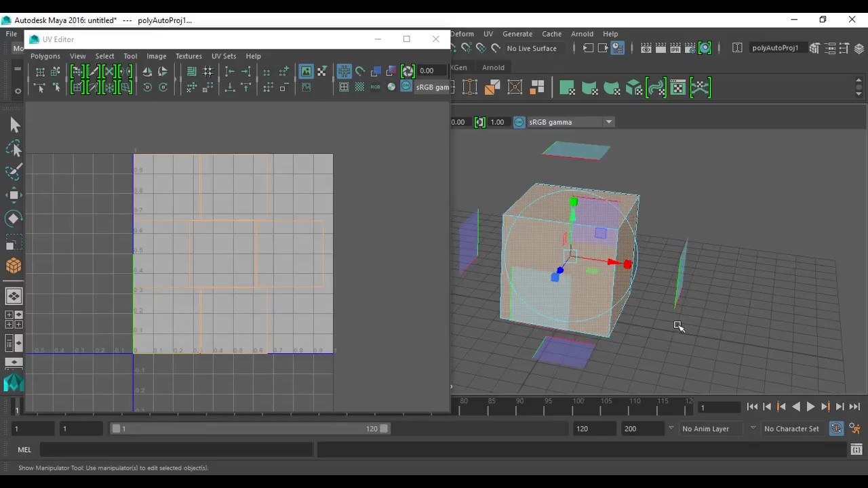Toggle Auto Keyframe button near Character Set
Image resolution: width=868 pixels, height=488 pixels.
coord(836,428)
